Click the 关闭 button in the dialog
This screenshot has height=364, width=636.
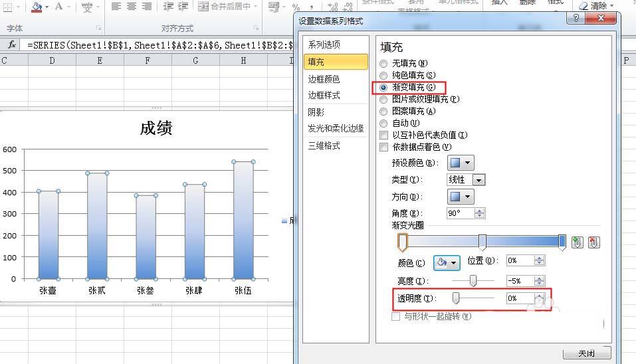tap(586, 353)
